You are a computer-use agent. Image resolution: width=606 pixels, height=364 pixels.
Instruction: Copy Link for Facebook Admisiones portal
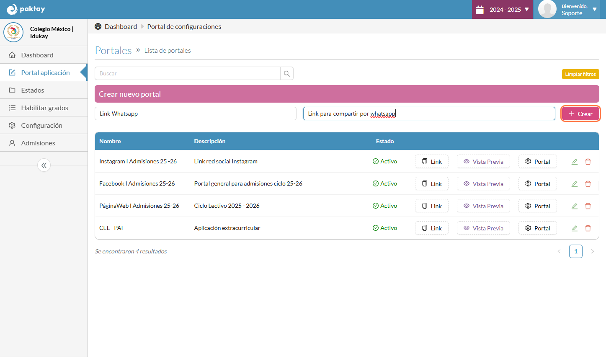432,184
